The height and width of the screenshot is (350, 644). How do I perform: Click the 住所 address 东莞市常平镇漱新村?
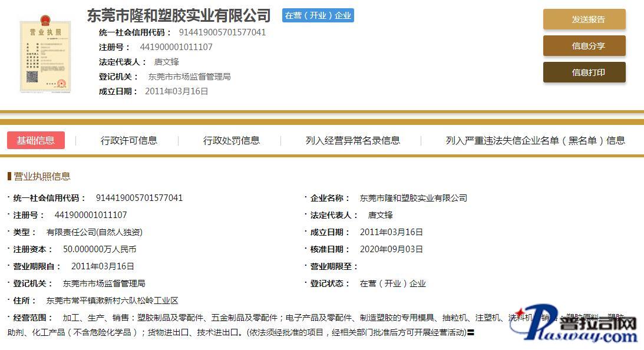click(112, 301)
